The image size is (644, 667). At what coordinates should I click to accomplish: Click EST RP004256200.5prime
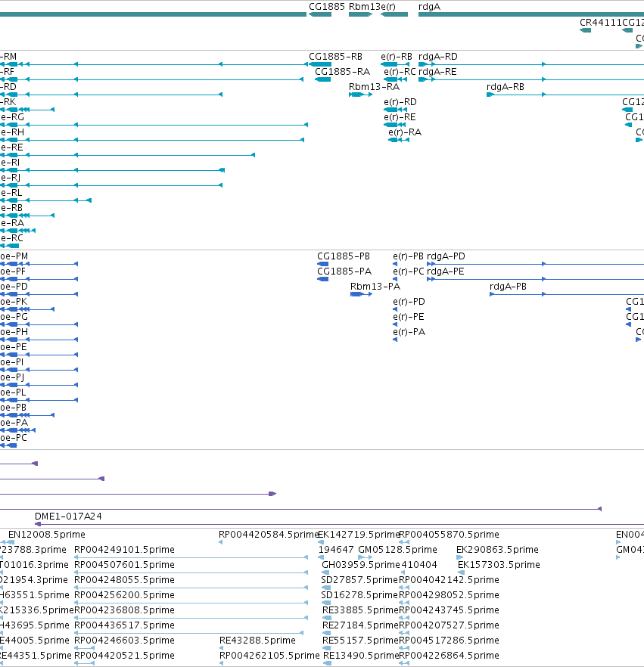click(x=124, y=595)
